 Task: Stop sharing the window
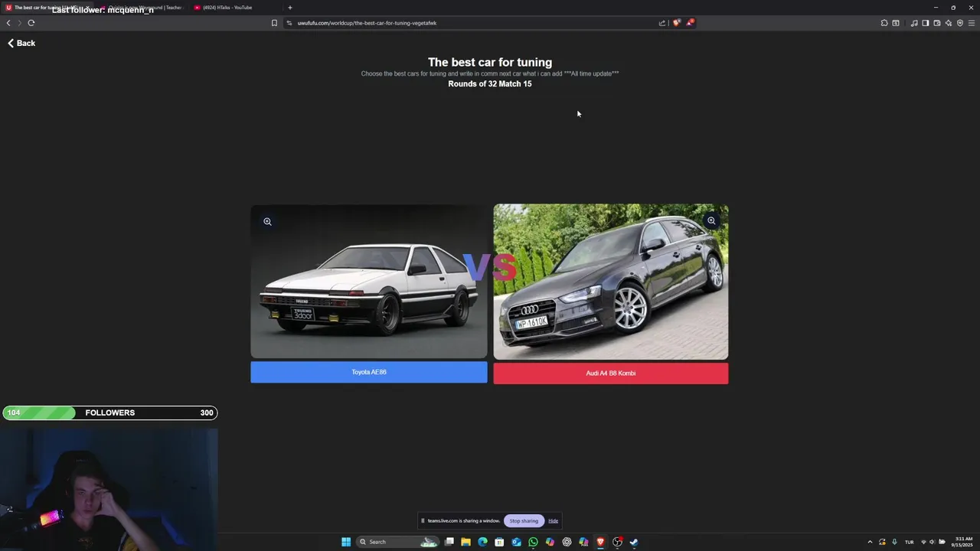point(524,521)
